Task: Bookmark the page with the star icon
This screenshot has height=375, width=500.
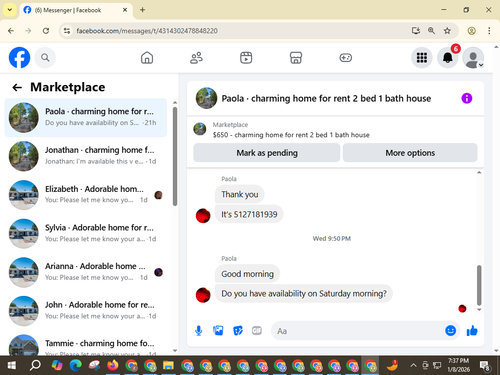Action: point(447,31)
